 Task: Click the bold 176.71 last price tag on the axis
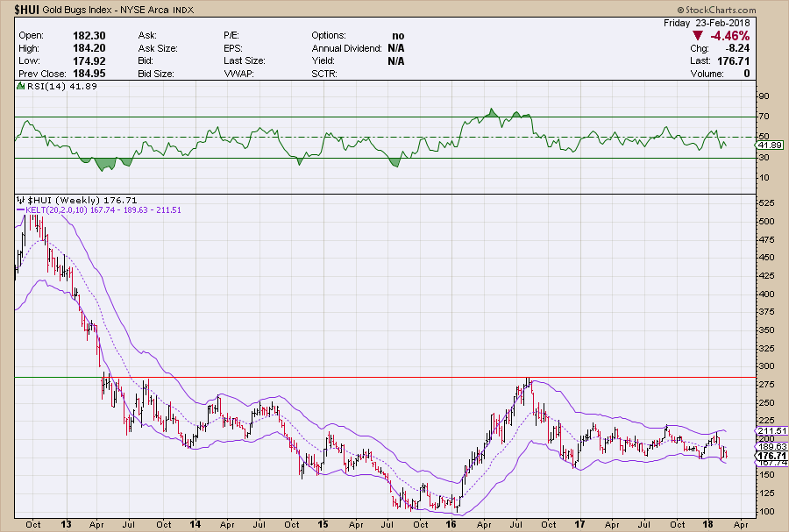(x=771, y=456)
